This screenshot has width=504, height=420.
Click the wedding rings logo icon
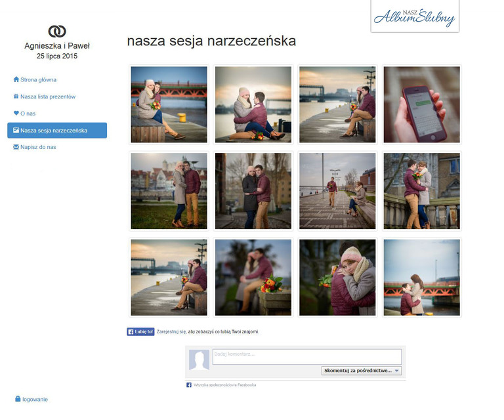pyautogui.click(x=57, y=31)
